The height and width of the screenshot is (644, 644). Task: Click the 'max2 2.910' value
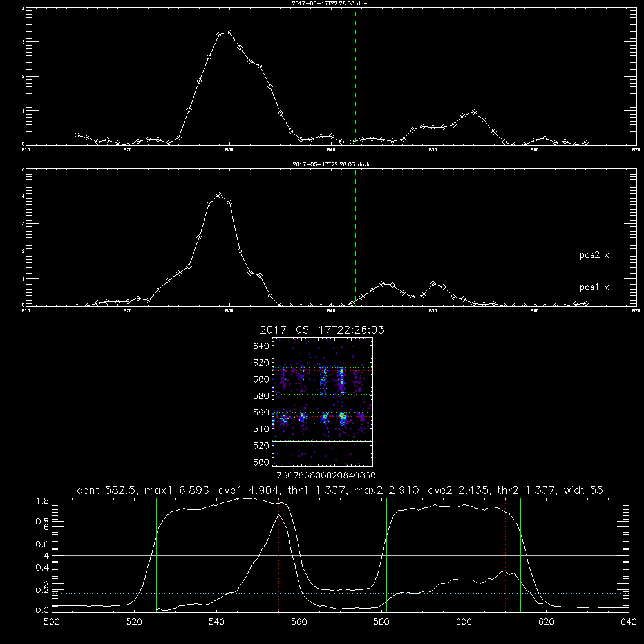(x=386, y=490)
